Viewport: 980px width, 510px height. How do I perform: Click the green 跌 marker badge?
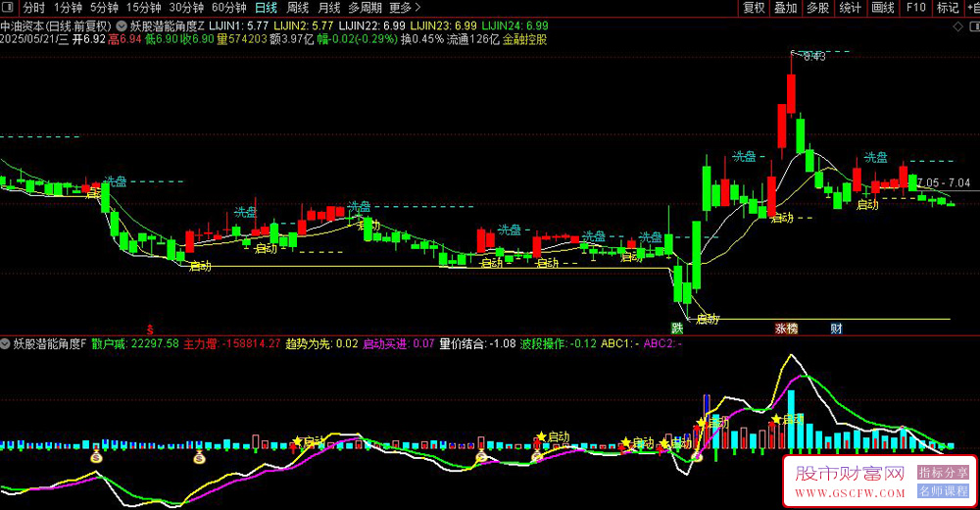pyautogui.click(x=677, y=329)
